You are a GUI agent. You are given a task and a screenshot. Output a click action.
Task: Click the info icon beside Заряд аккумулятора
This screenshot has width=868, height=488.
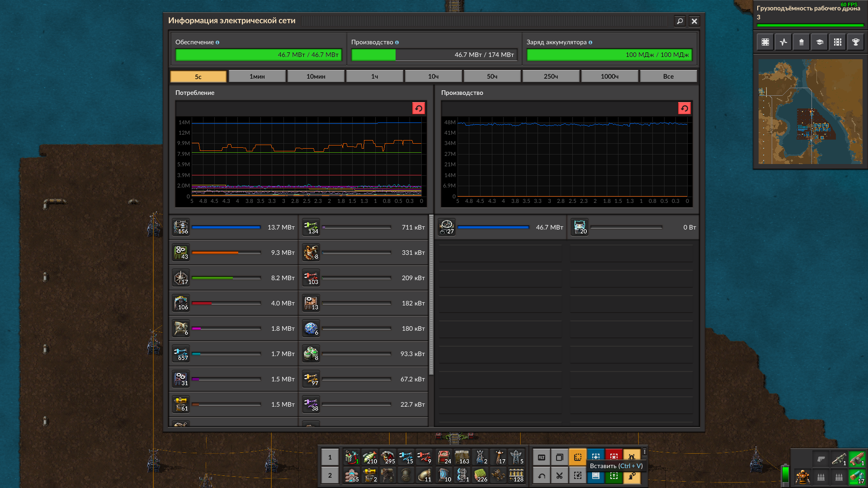coord(590,42)
